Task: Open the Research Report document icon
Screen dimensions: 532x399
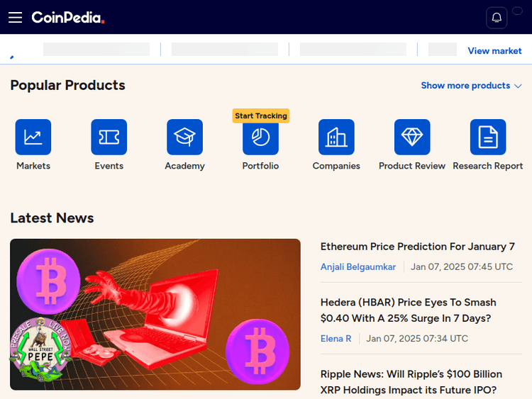Action: [x=488, y=137]
